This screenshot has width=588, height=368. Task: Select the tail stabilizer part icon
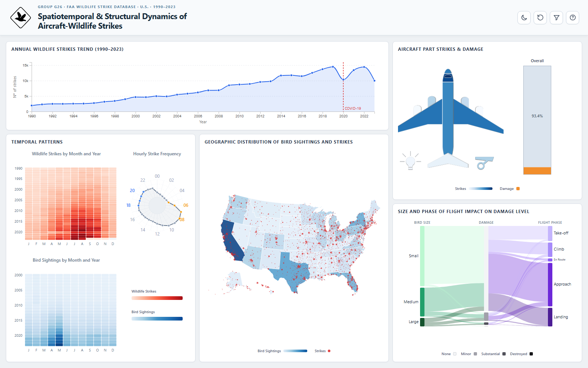448,161
